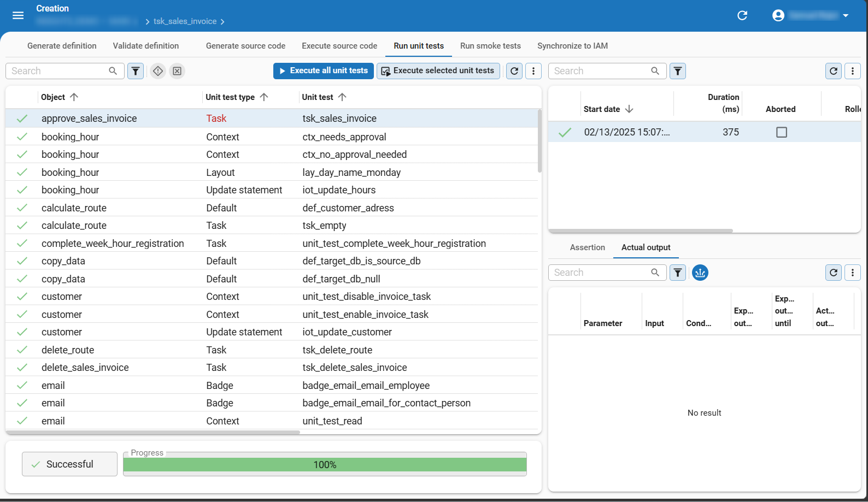
Task: Select the complete_week_hour_registration object row
Action: [272, 244]
